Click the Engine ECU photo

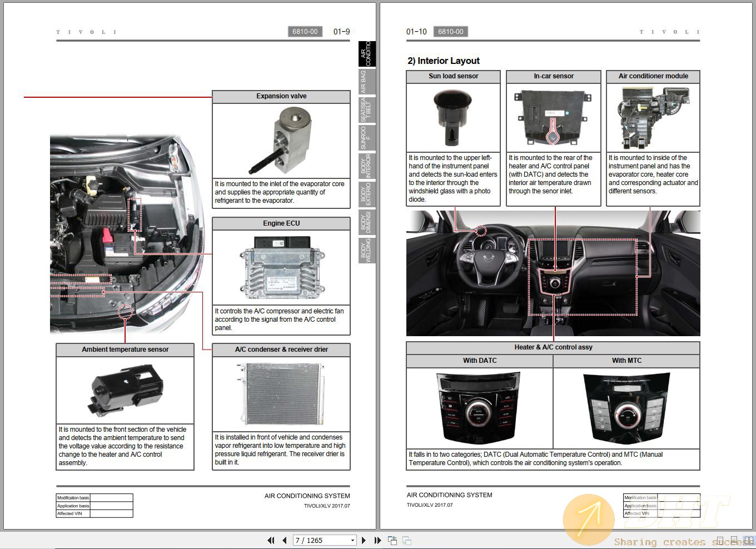281,268
